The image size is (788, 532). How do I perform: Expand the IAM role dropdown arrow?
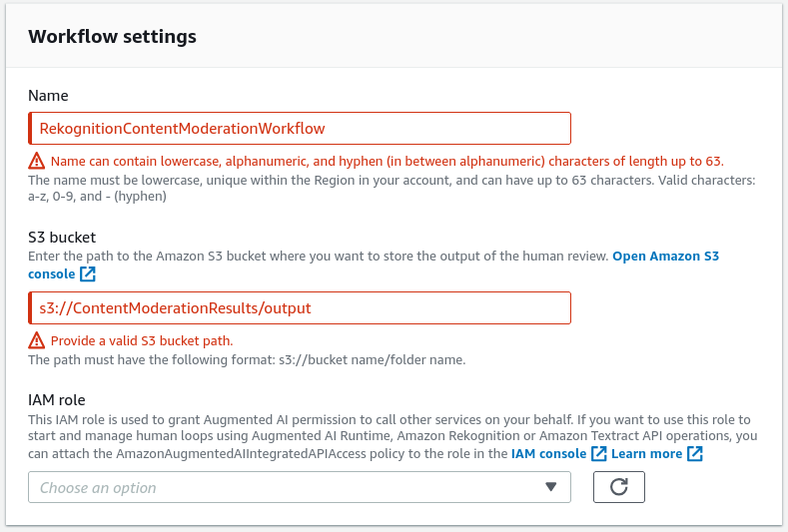(x=550, y=487)
